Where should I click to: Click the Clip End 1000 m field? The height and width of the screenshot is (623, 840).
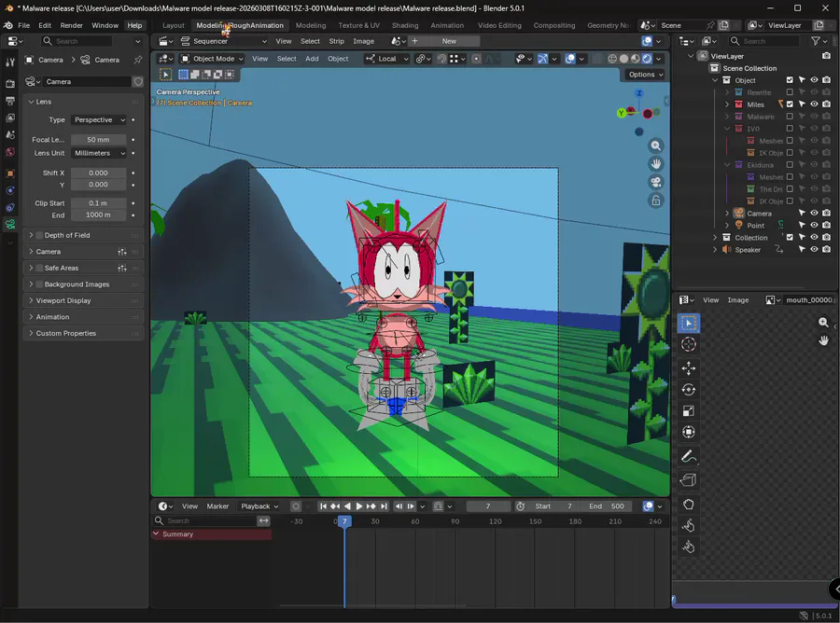(x=99, y=215)
